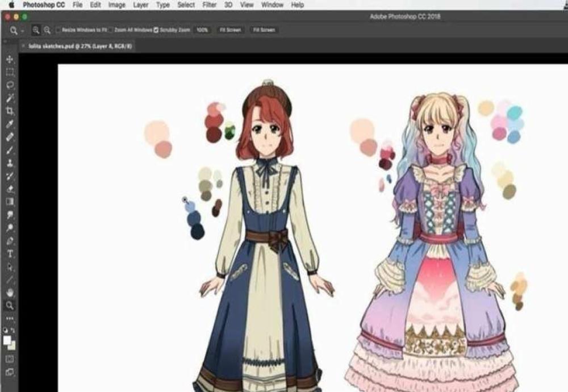Click the Zoom tool in the toolbar

(x=10, y=306)
